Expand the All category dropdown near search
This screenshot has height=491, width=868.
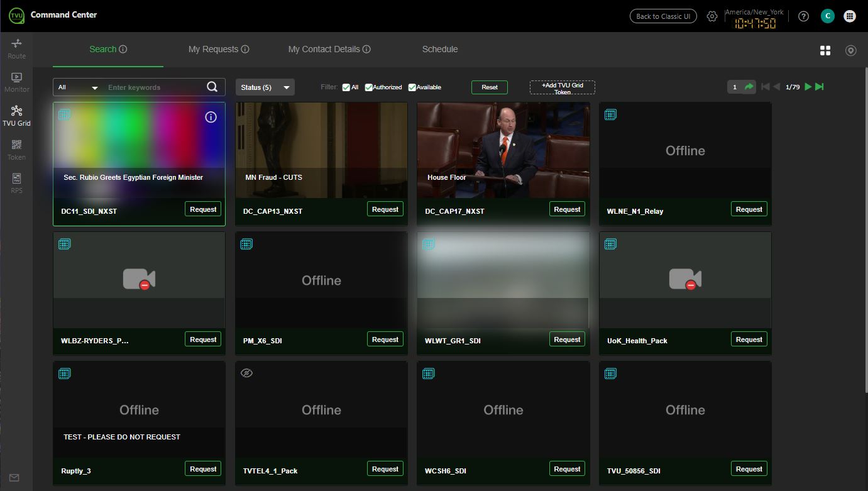(x=78, y=87)
